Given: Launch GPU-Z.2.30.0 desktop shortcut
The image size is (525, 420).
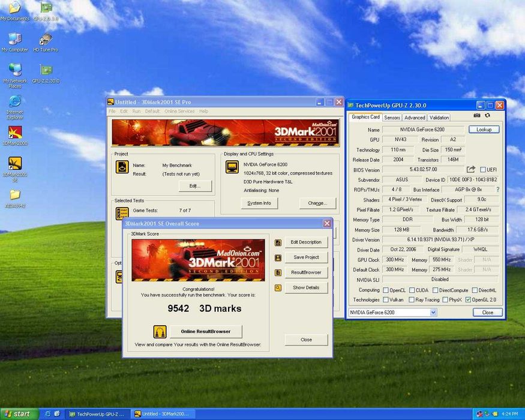Looking at the screenshot, I should [x=46, y=73].
